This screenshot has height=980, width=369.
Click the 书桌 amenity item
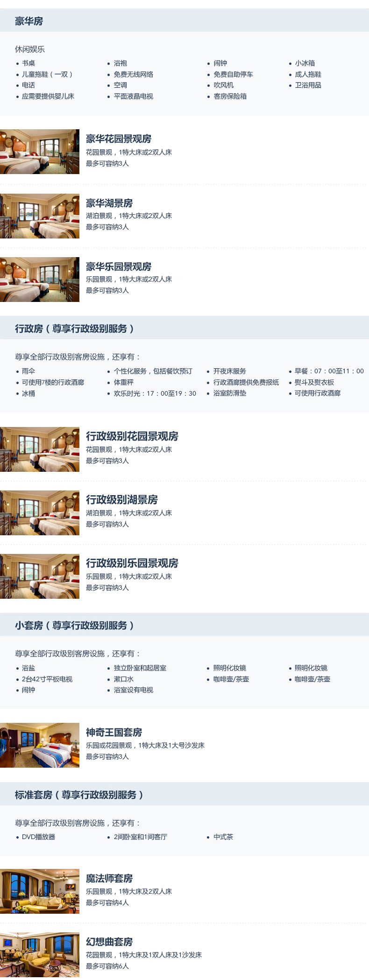coord(28,63)
